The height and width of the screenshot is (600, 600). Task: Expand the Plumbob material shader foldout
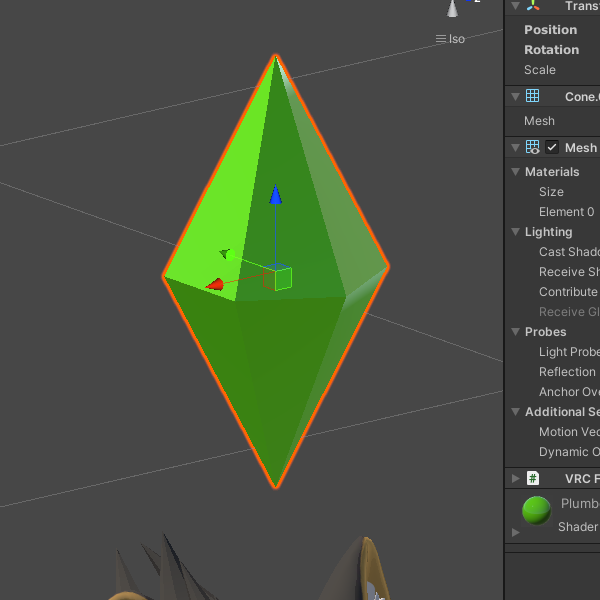click(515, 532)
